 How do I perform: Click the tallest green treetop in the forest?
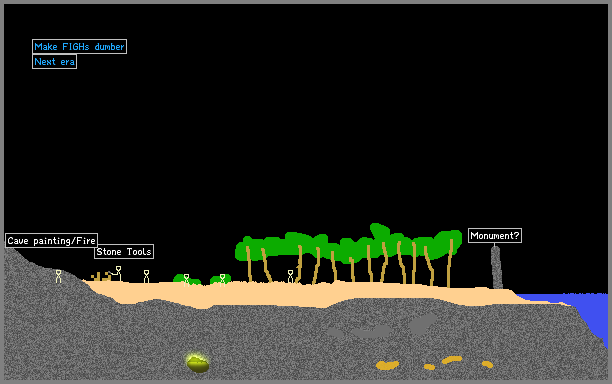pos(379,231)
